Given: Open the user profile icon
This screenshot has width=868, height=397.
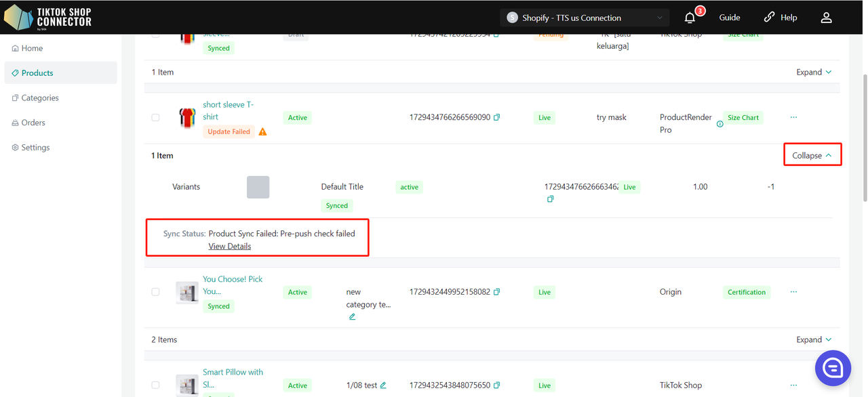Looking at the screenshot, I should click(826, 18).
